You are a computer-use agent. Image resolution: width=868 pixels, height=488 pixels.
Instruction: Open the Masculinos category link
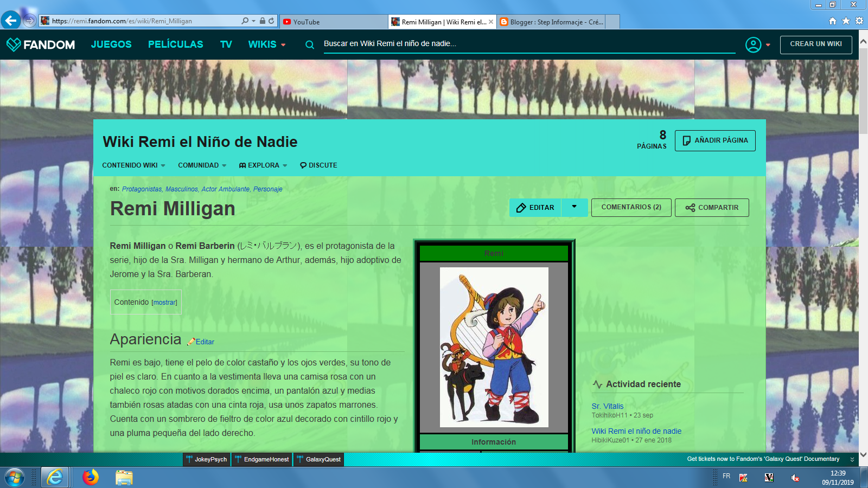[x=182, y=189]
